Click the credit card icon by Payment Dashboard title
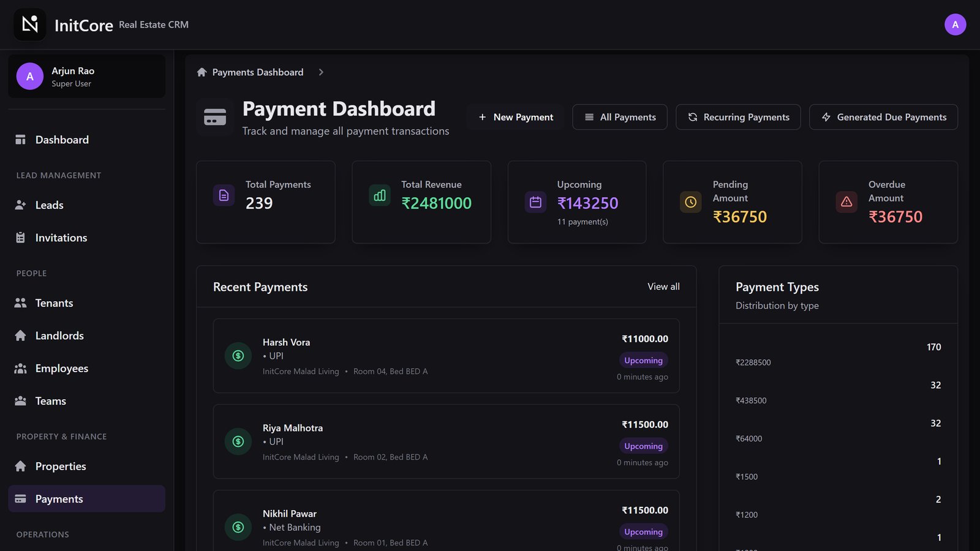 click(215, 117)
